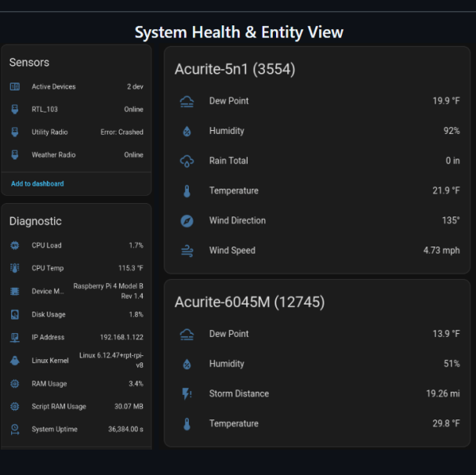The width and height of the screenshot is (476, 475).
Task: Open Acurite-5n1 Humidity entity details
Action: click(317, 131)
